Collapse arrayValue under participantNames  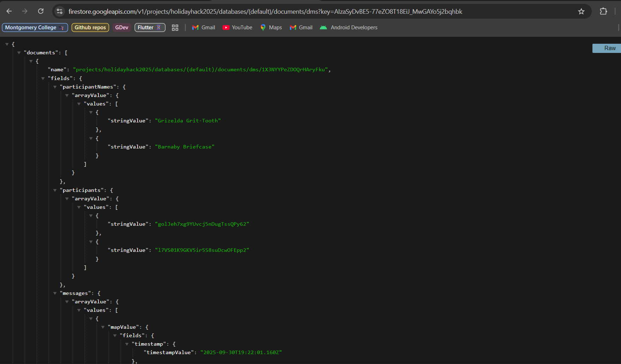point(67,95)
